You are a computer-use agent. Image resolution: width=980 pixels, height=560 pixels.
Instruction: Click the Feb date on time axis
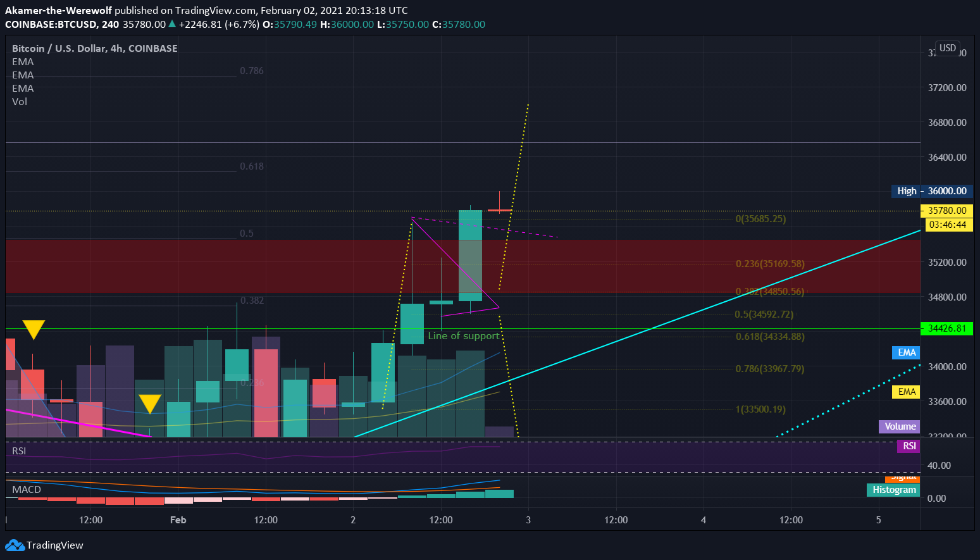tap(178, 520)
